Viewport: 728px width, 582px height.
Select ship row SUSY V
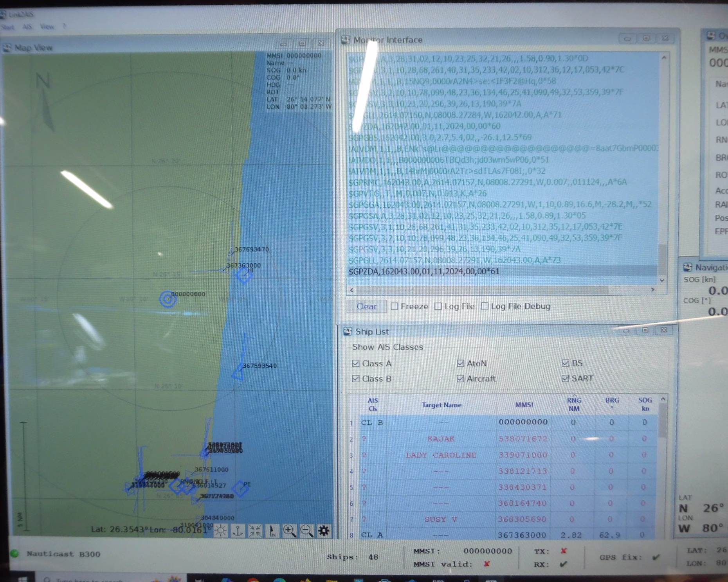click(x=503, y=519)
